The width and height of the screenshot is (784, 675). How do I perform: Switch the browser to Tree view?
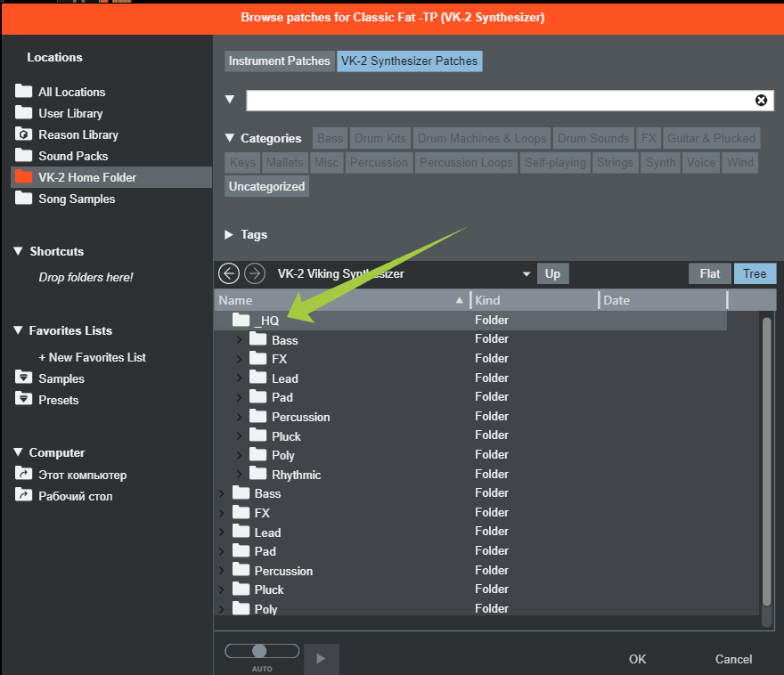click(755, 273)
